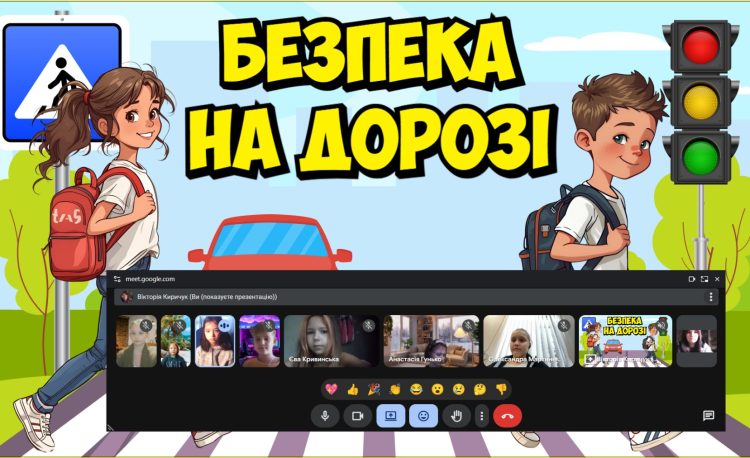Viewport: 750px width, 458px height.
Task: Raise hand in the meeting
Action: point(456,416)
